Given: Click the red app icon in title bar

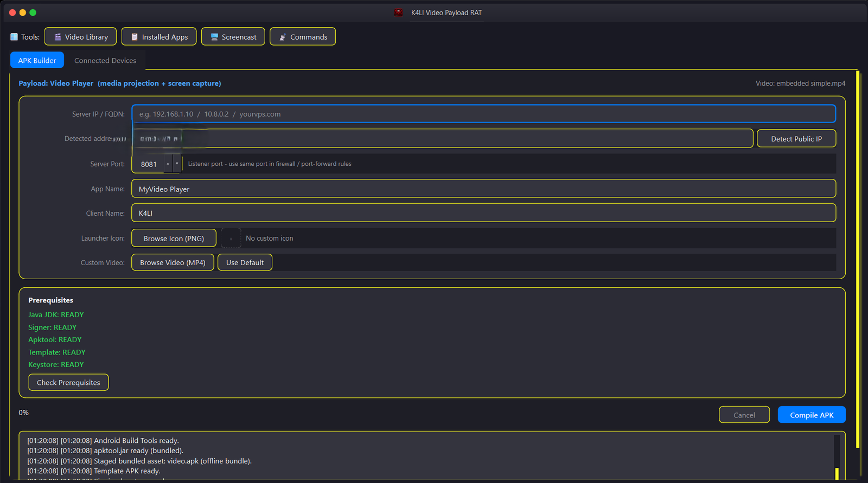Looking at the screenshot, I should (399, 12).
